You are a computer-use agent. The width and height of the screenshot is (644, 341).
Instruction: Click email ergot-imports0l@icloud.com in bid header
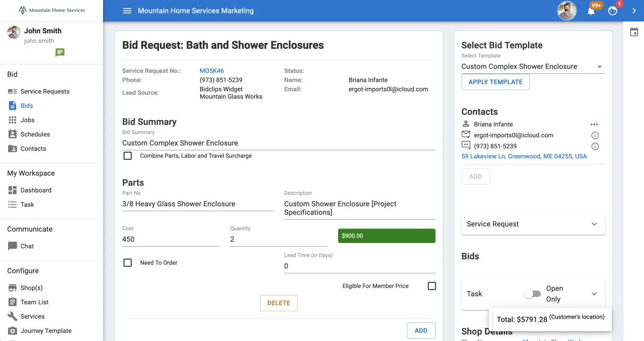389,89
